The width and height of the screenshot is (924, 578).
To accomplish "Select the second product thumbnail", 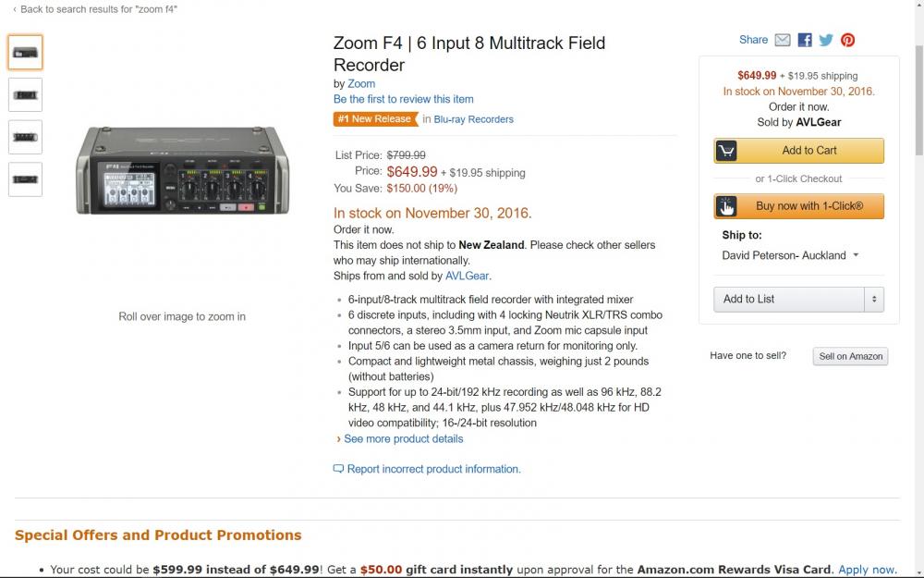I will point(25,94).
